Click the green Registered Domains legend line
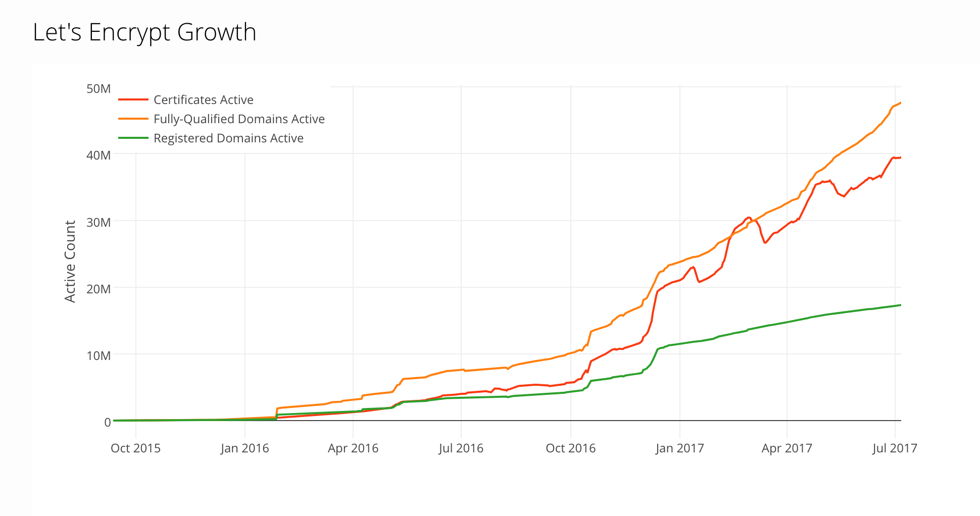Screen dimensions: 980x516 coord(133,138)
